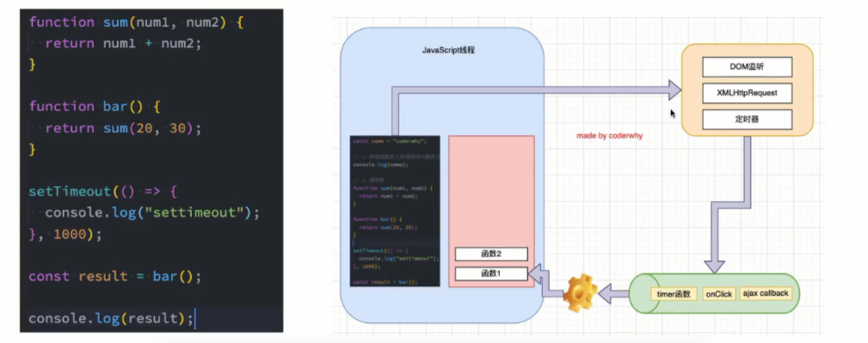Screen dimensions: 868x343
Task: Click the 'setTimeout(() => {' line in the large editor
Action: point(102,192)
